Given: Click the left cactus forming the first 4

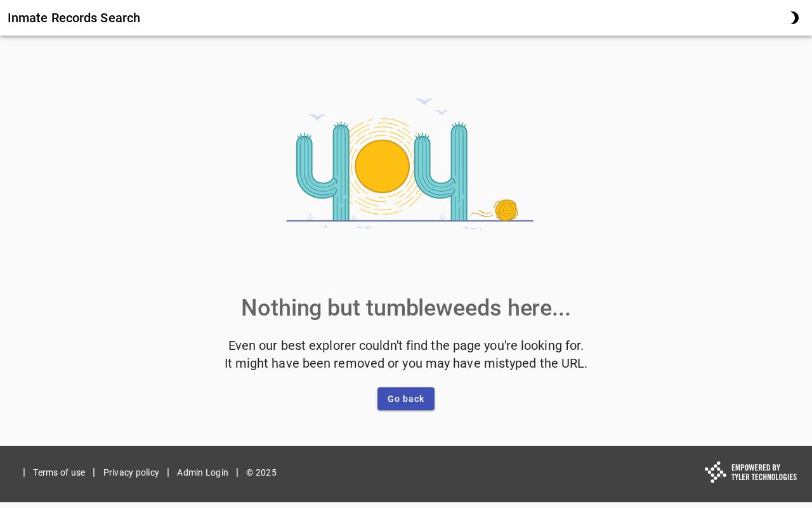Looking at the screenshot, I should pos(323,171).
